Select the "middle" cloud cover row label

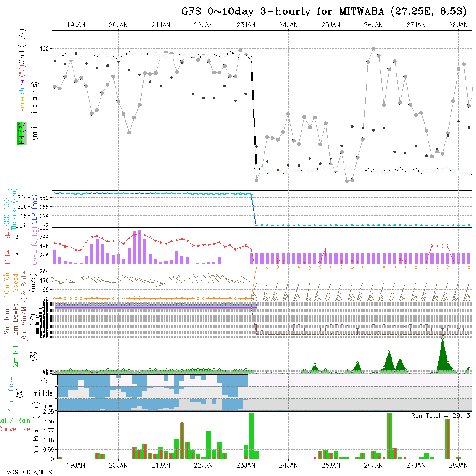(43, 394)
